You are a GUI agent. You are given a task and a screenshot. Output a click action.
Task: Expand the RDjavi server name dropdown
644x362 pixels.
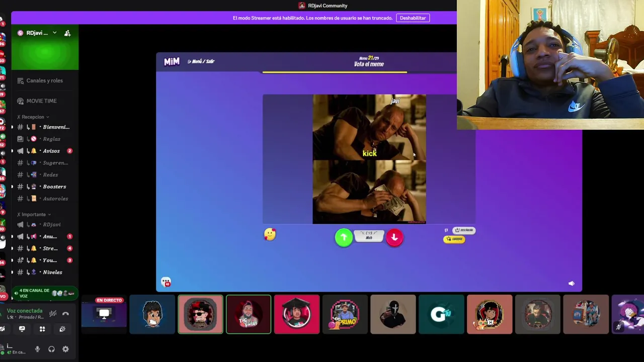tap(54, 33)
